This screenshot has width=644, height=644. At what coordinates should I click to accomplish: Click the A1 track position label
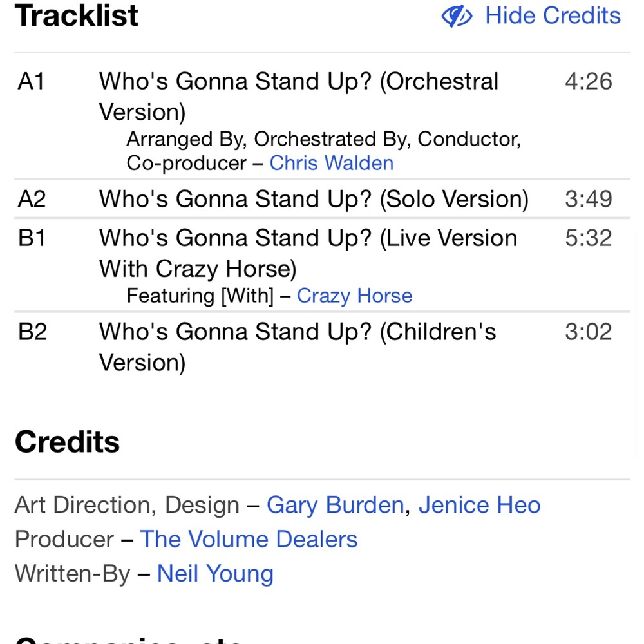click(31, 81)
